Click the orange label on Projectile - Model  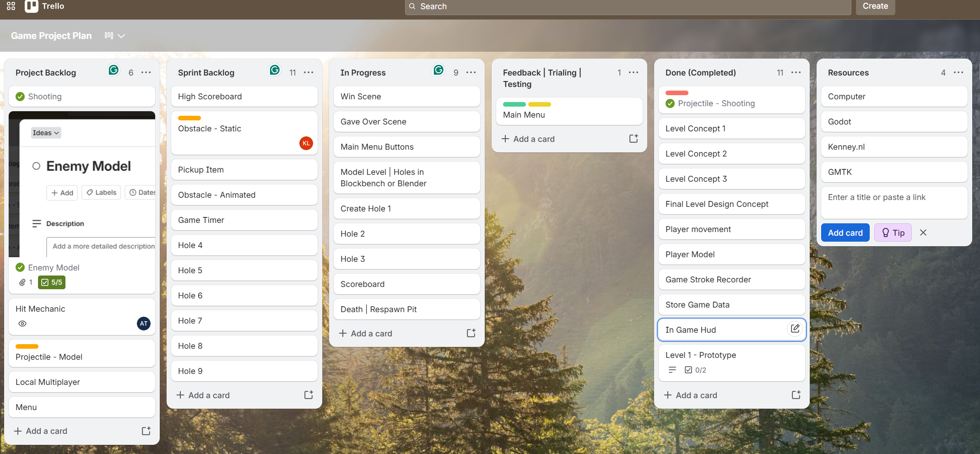27,346
